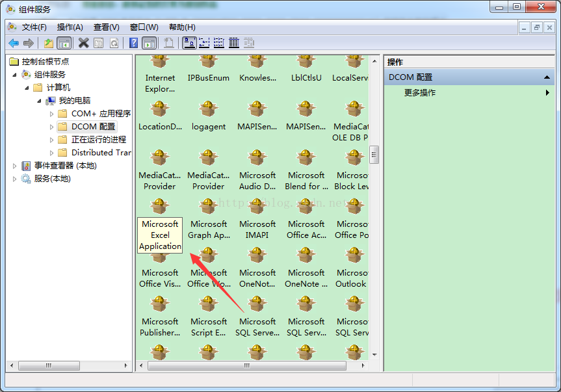561x392 pixels.
Task: Open the 查看(V) menu
Action: click(106, 27)
